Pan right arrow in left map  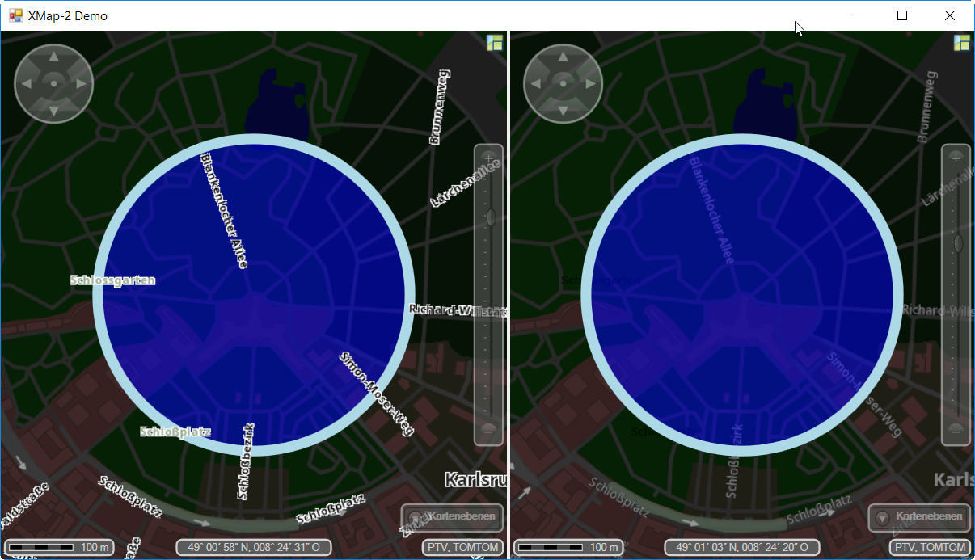click(81, 84)
